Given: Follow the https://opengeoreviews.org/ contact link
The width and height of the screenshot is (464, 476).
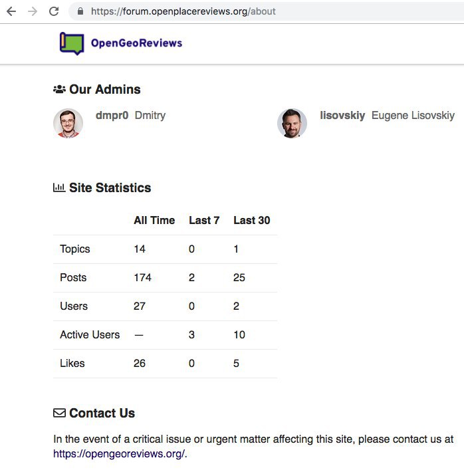Looking at the screenshot, I should pos(119,453).
